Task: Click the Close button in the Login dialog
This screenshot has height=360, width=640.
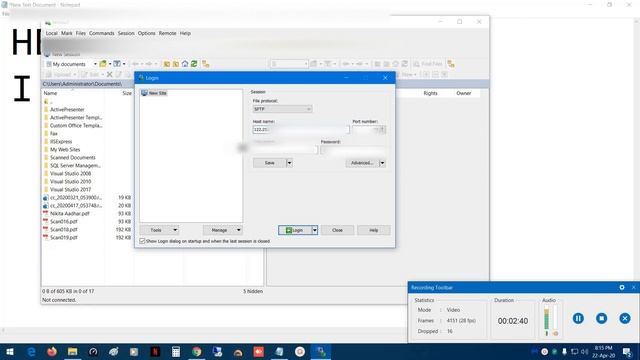Action: coord(337,230)
